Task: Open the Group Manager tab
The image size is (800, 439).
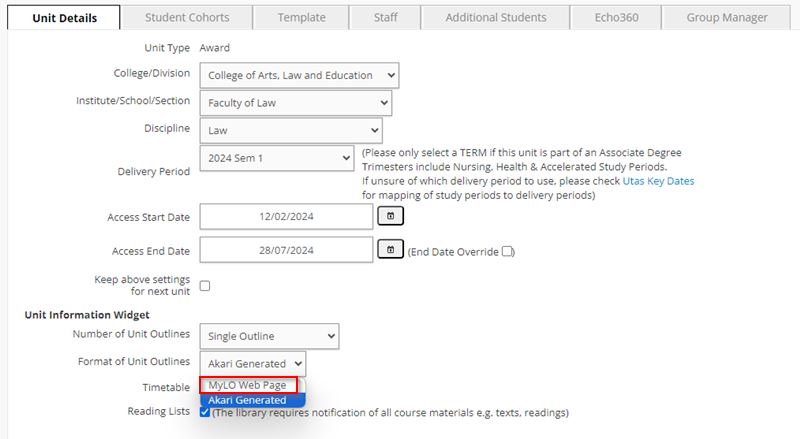Action: tap(727, 17)
